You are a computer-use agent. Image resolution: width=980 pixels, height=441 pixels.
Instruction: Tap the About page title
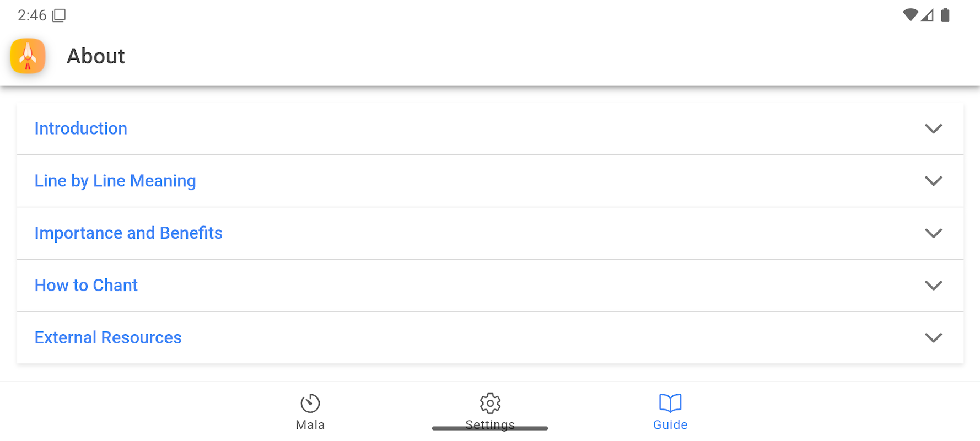(x=96, y=56)
